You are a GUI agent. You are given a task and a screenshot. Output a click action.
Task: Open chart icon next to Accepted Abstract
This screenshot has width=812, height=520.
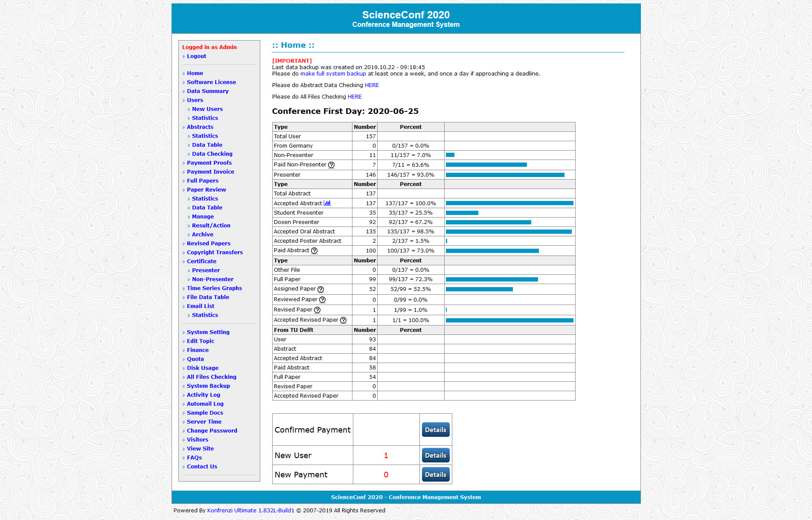[327, 203]
